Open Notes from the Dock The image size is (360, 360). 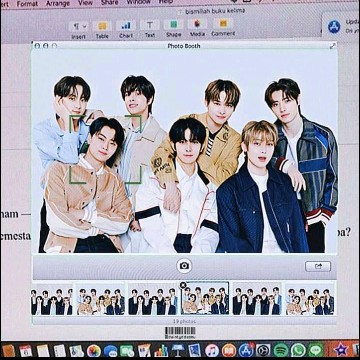tap(43, 351)
